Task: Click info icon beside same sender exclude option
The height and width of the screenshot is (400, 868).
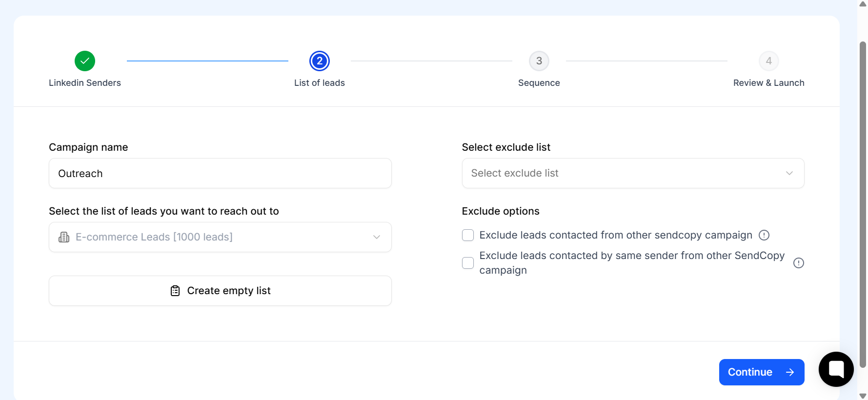Action: point(799,263)
